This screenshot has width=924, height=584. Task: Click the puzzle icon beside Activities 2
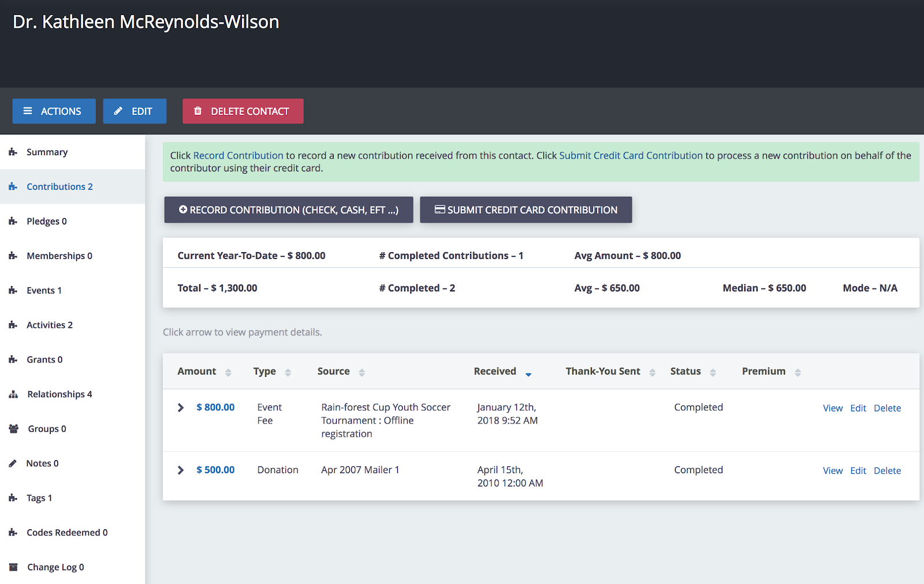pyautogui.click(x=13, y=325)
